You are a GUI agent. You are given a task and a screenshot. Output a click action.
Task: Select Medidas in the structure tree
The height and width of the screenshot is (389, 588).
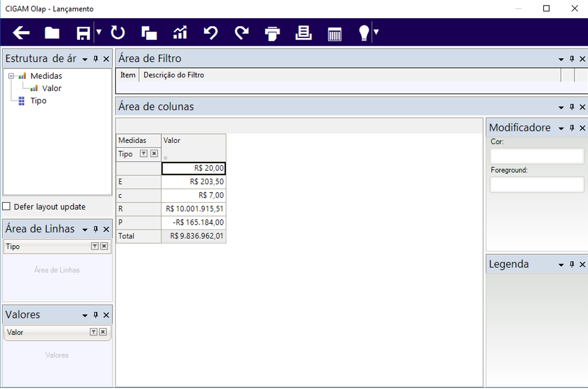[x=46, y=76]
